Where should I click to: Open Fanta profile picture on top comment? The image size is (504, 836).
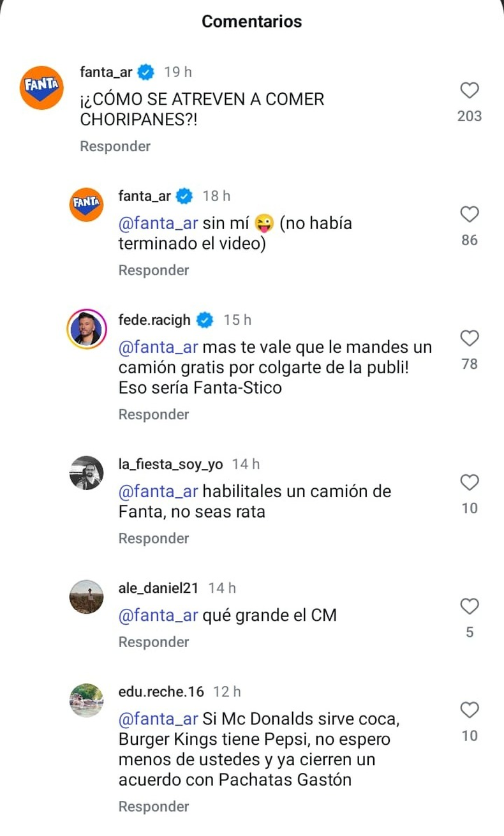(x=41, y=88)
